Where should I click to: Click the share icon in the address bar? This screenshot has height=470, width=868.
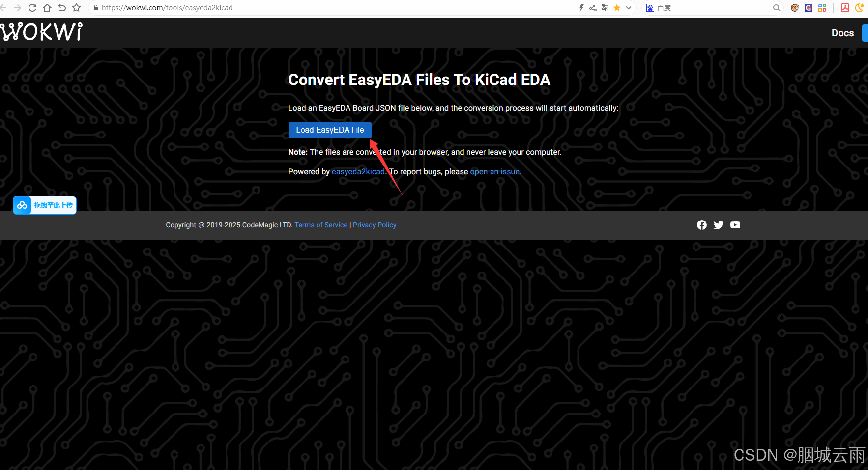(x=593, y=8)
